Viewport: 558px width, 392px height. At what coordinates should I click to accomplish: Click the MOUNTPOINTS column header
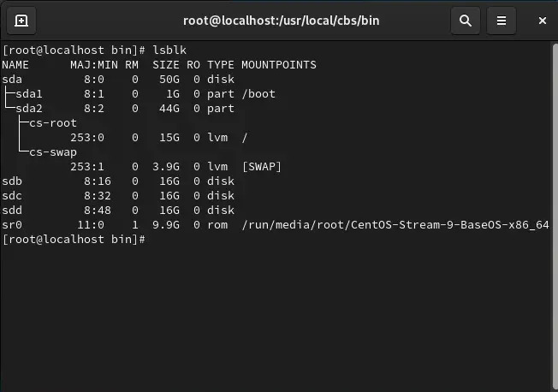point(278,65)
